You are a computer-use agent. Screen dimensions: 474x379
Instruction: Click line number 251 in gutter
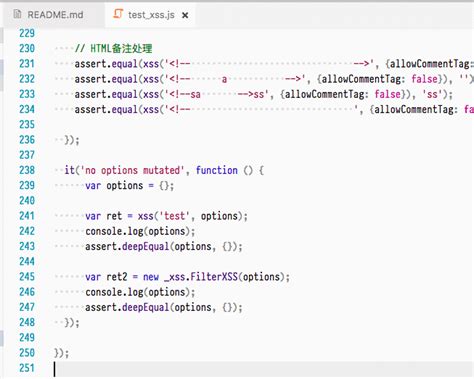coord(27,368)
